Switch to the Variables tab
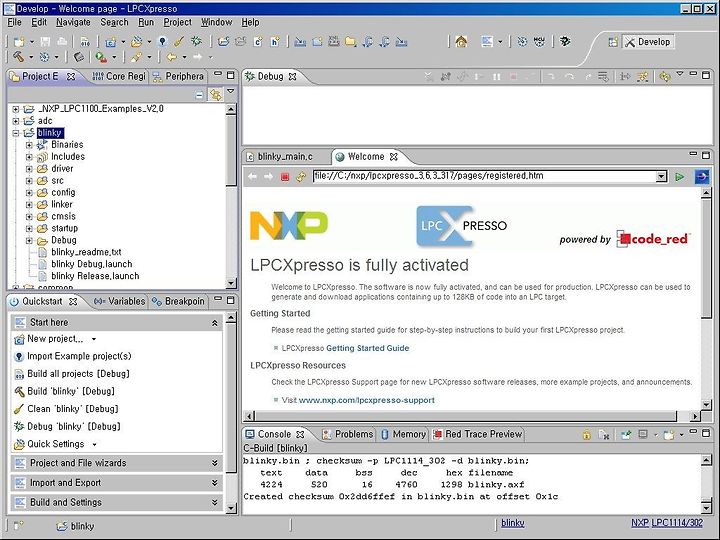This screenshot has width=720, height=540. [119, 301]
